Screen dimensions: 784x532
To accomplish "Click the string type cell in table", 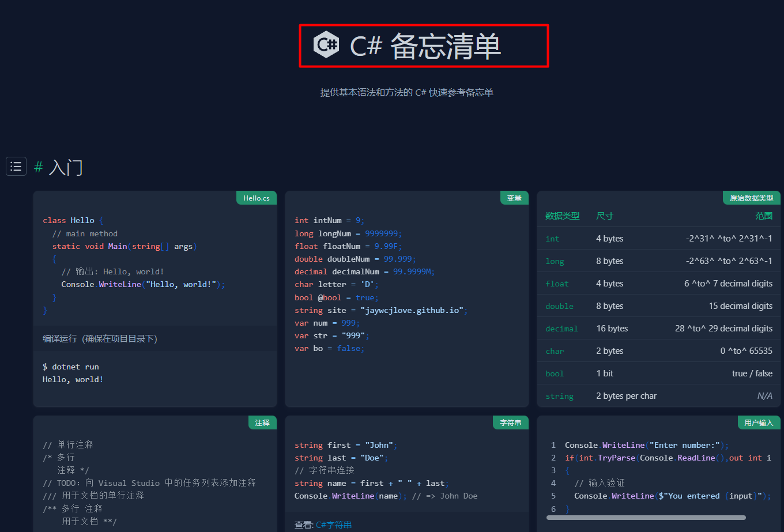I will coord(559,396).
